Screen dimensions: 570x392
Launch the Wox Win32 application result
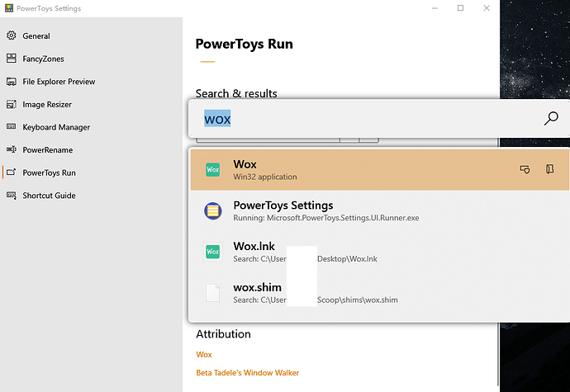(380, 170)
